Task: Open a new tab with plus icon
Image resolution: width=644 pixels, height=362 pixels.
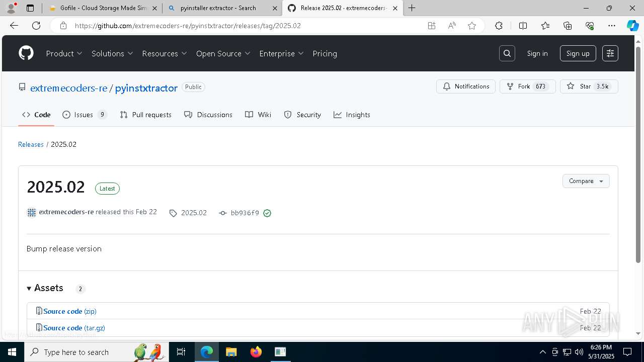Action: 412,8
